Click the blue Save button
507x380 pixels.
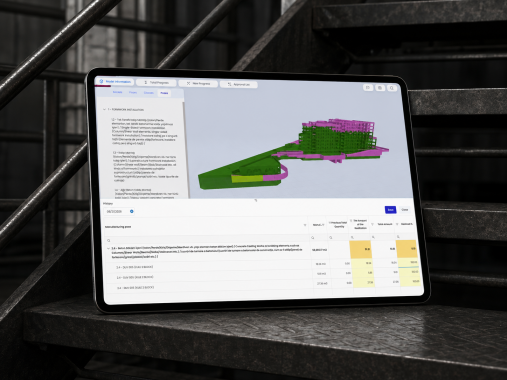[391, 210]
